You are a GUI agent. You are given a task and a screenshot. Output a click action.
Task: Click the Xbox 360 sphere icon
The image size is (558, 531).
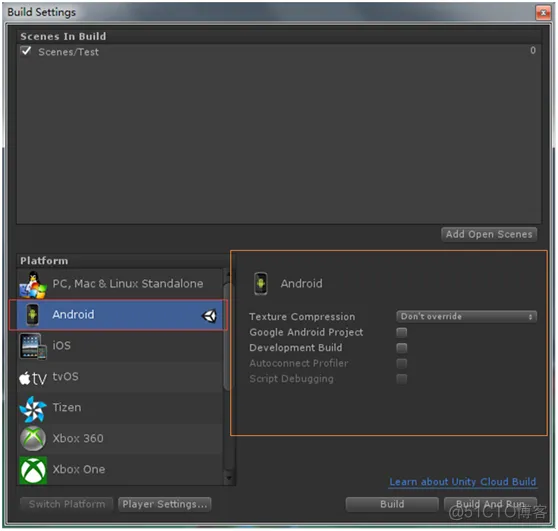[x=33, y=439]
